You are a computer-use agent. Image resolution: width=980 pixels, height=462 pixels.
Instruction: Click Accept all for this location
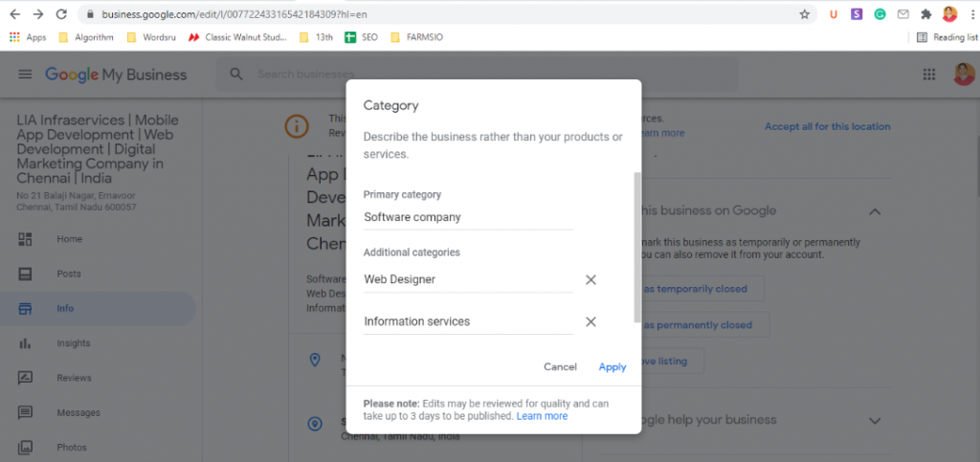pos(828,126)
